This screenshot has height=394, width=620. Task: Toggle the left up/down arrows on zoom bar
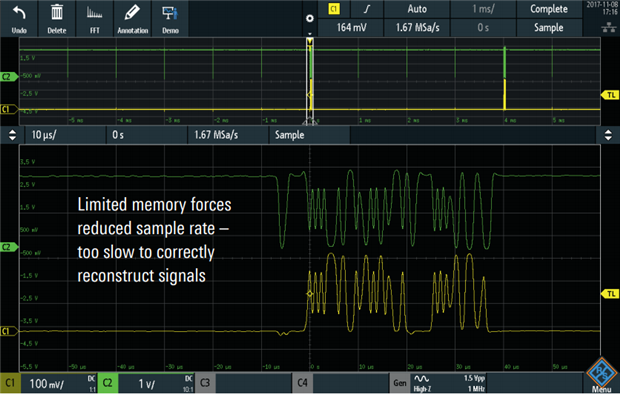12,135
